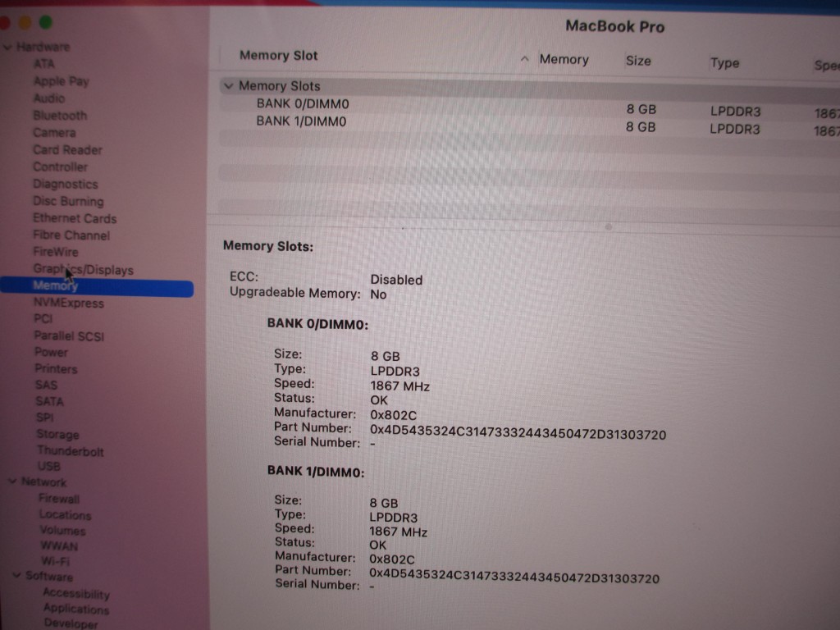Click 8 GB size cell for BANK 1
Screen dimensions: 840x630
point(641,127)
